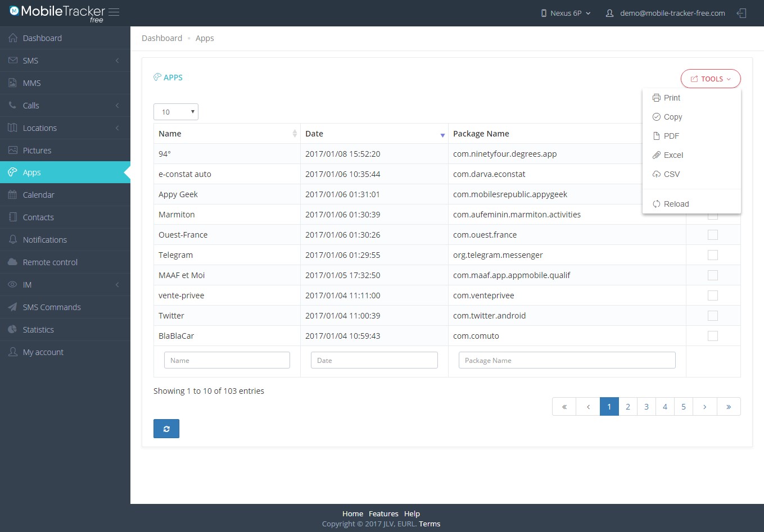Click the Package Name filter field
764x532 pixels.
click(567, 361)
